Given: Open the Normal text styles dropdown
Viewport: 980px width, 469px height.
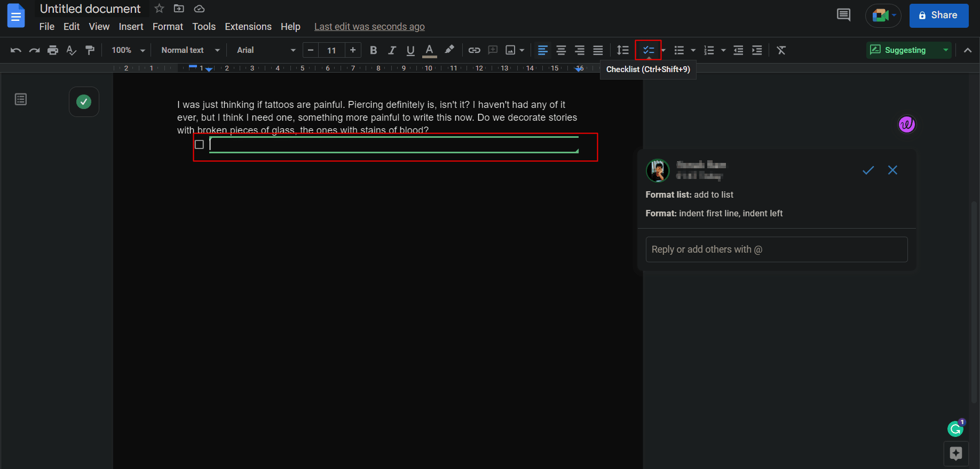Looking at the screenshot, I should 191,50.
